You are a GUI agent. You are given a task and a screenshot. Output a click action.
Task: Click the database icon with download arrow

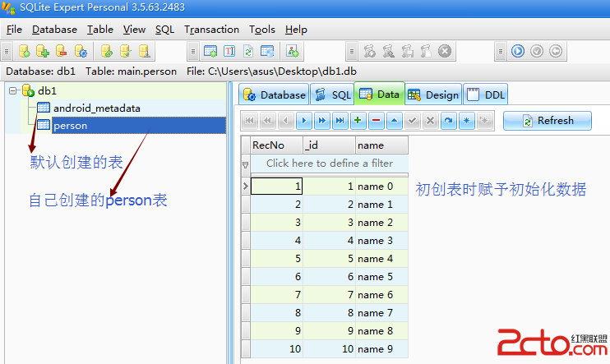(x=145, y=51)
